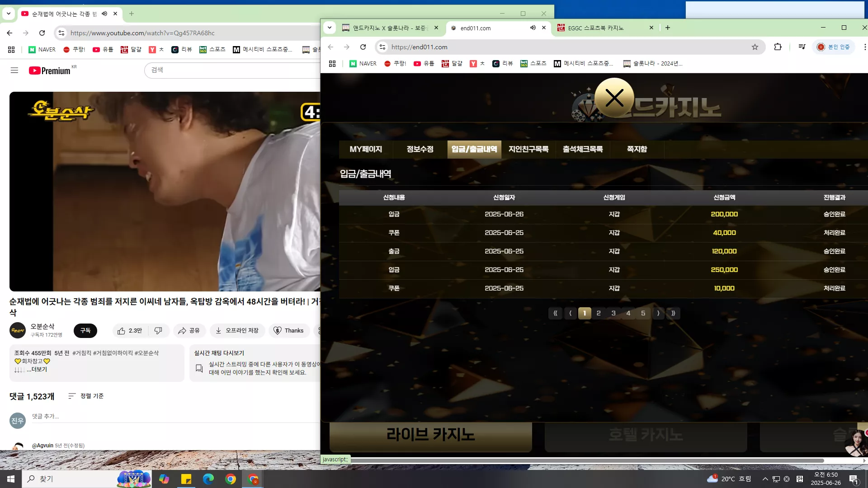Mute the YouTube tab audio icon
868x488 pixels.
[x=104, y=14]
